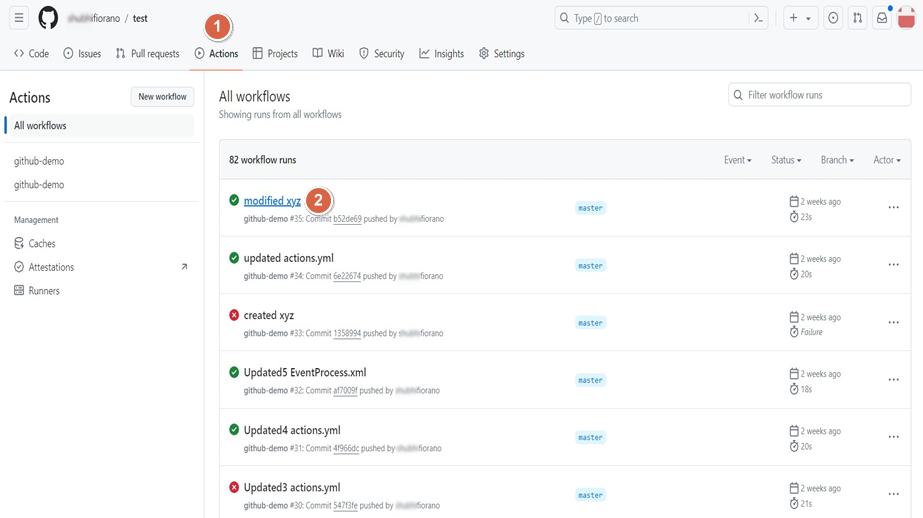
Task: Open the pull requests header icon
Action: click(857, 18)
